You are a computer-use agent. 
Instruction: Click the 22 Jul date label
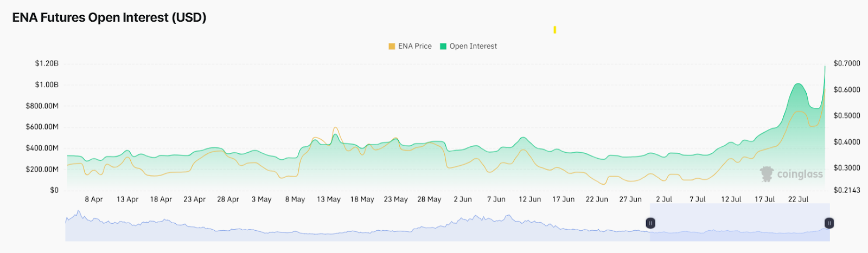798,199
